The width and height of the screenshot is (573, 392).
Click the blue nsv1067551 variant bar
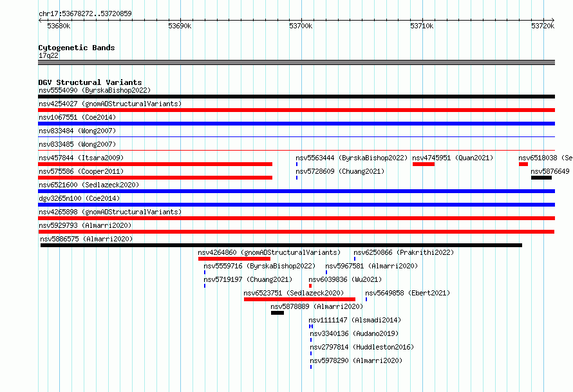(x=296, y=124)
